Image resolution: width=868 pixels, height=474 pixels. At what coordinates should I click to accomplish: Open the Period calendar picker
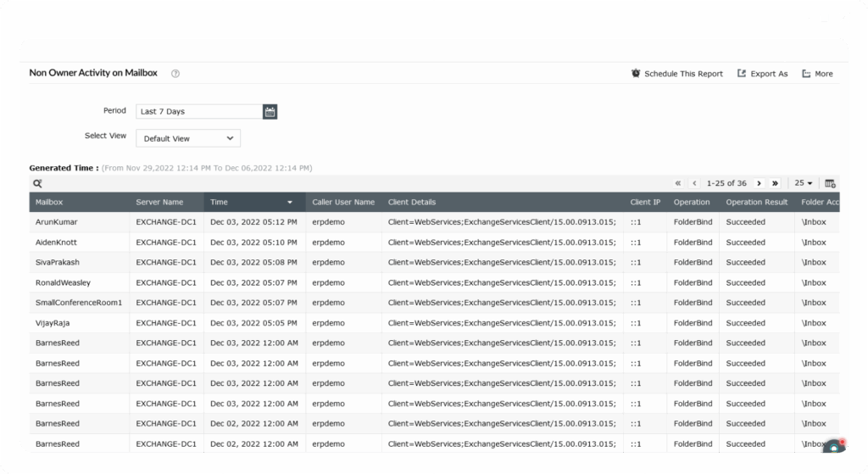pos(270,111)
